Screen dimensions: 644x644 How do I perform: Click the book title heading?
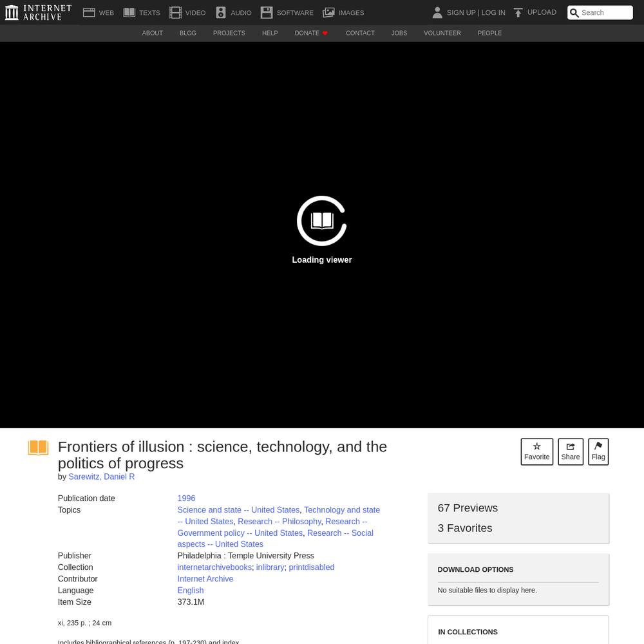[222, 455]
